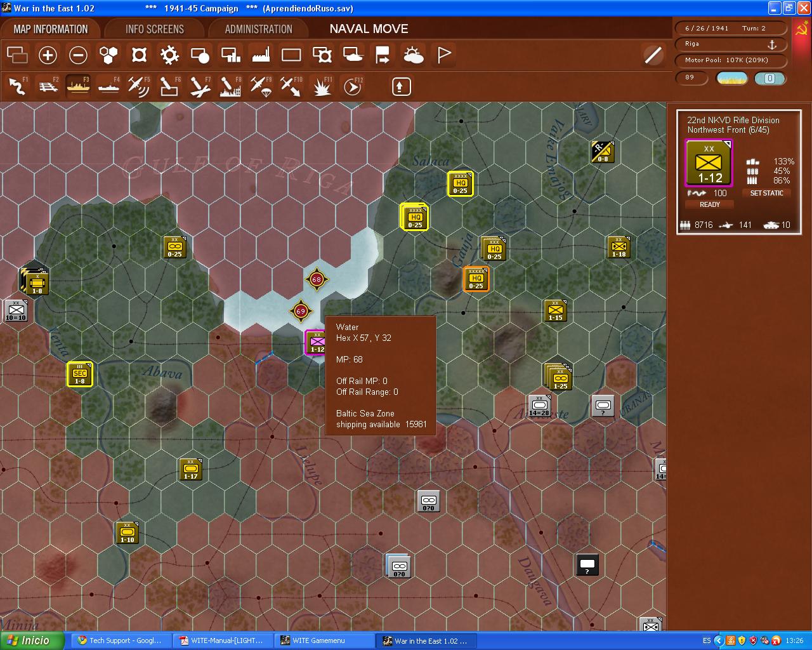The image size is (812, 650).
Task: Click the diagonal slash icon in toolbar
Action: [x=653, y=55]
